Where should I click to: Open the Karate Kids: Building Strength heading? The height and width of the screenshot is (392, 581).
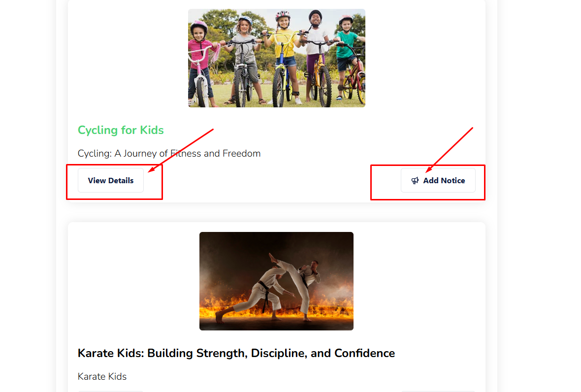coord(236,353)
